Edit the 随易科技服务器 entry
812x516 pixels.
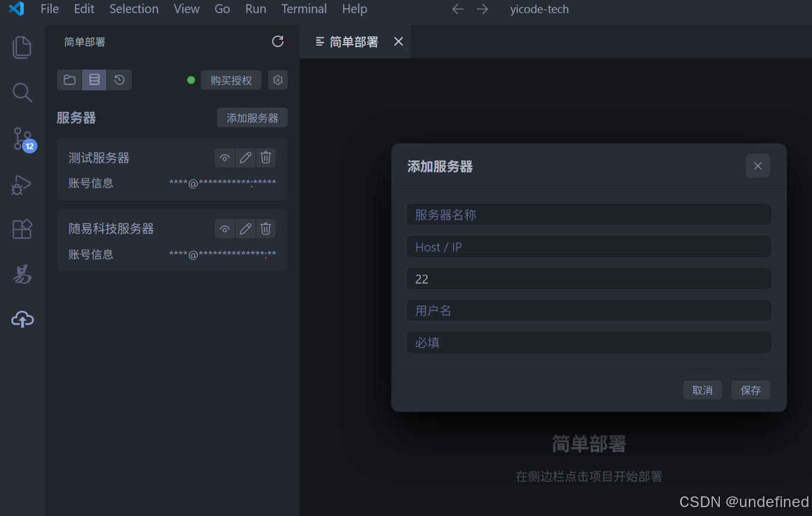pyautogui.click(x=245, y=229)
